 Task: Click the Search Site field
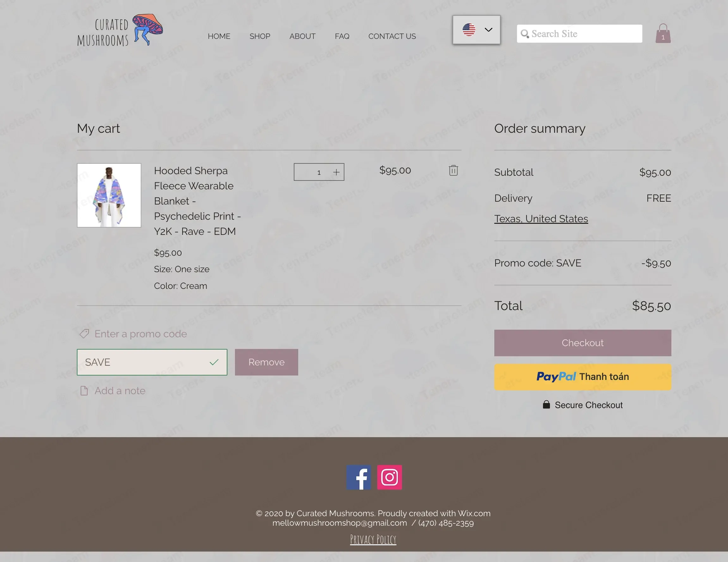coord(579,34)
